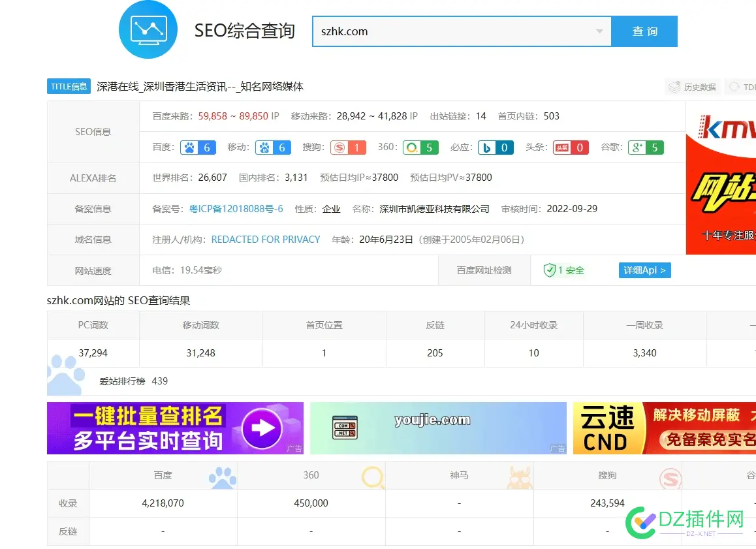Open the 云速CND ad banner
The image size is (756, 549).
pos(665,428)
